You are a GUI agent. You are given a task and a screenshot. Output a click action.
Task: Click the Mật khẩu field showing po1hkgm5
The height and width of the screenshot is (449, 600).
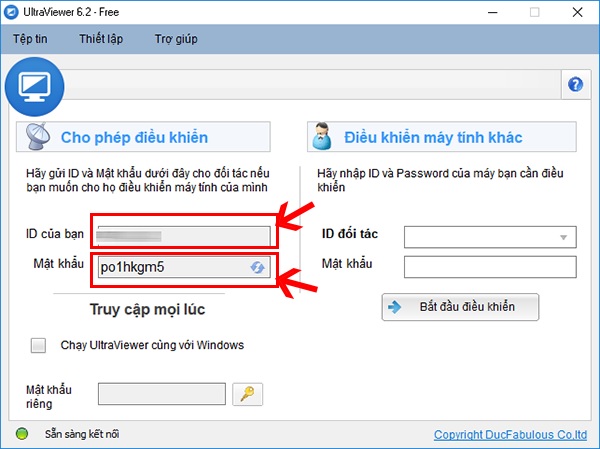coord(184,267)
